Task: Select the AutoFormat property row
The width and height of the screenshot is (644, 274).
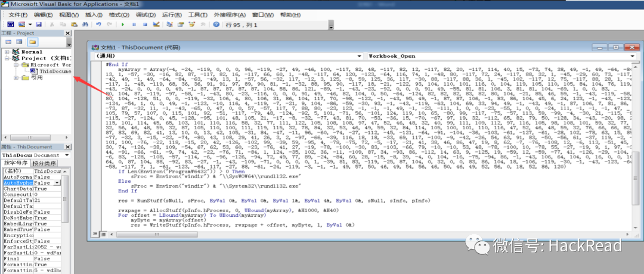Action: (x=32, y=176)
